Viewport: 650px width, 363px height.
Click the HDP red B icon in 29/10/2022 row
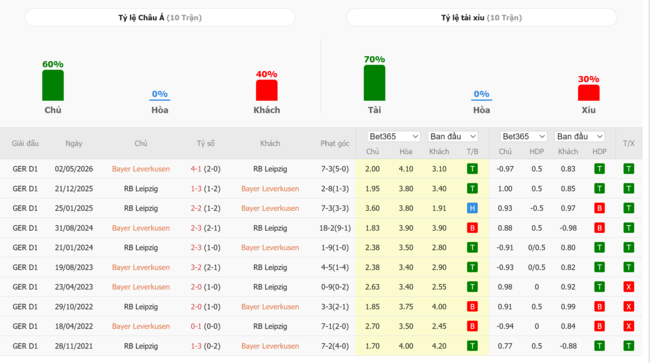[x=599, y=307]
